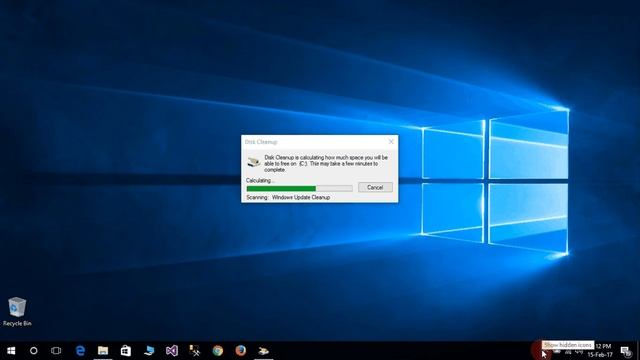The image size is (640, 360).
Task: Open the Windows Start menu
Action: coord(11,351)
